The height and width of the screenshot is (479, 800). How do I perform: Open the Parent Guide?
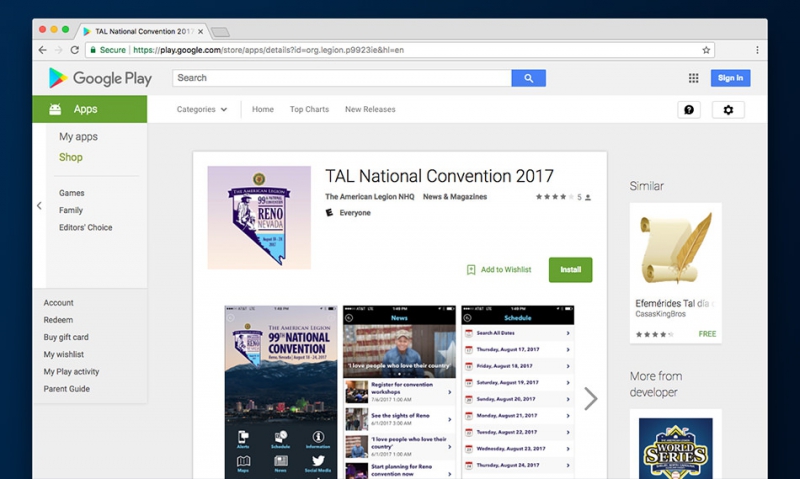[x=66, y=389]
